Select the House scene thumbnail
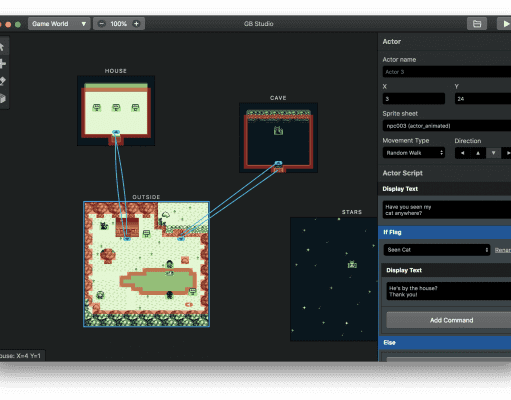The height and width of the screenshot is (400, 511). 116,111
